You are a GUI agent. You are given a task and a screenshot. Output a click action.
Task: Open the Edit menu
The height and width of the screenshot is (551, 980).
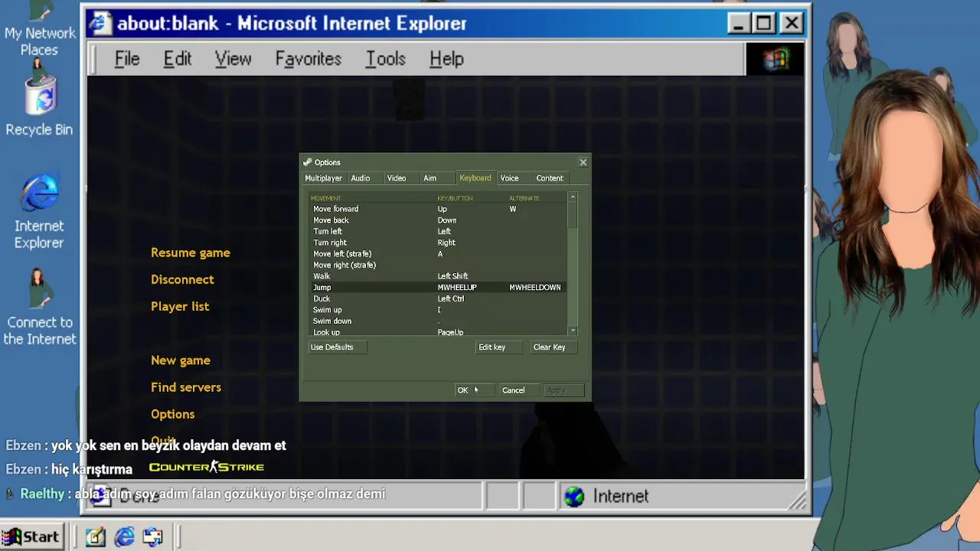[177, 59]
